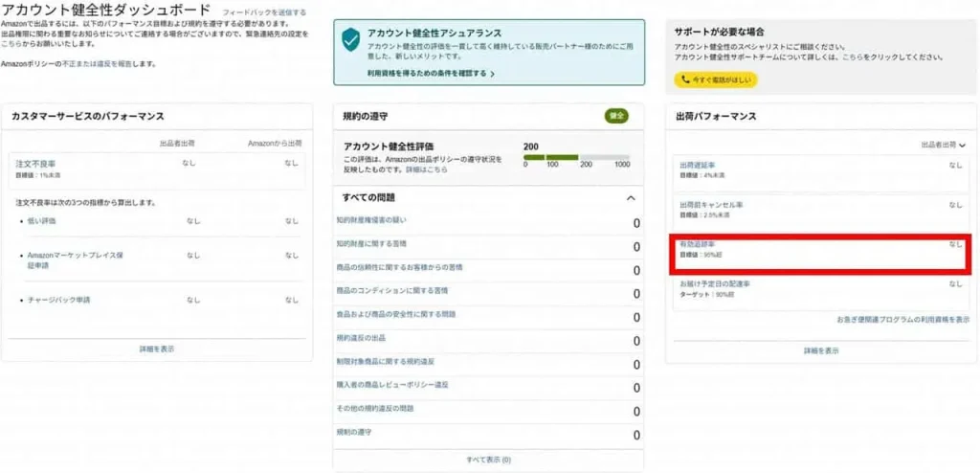The height and width of the screenshot is (473, 980).
Task: Open 制限対象商品に関する規約違反 row
Action: pyautogui.click(x=489, y=365)
